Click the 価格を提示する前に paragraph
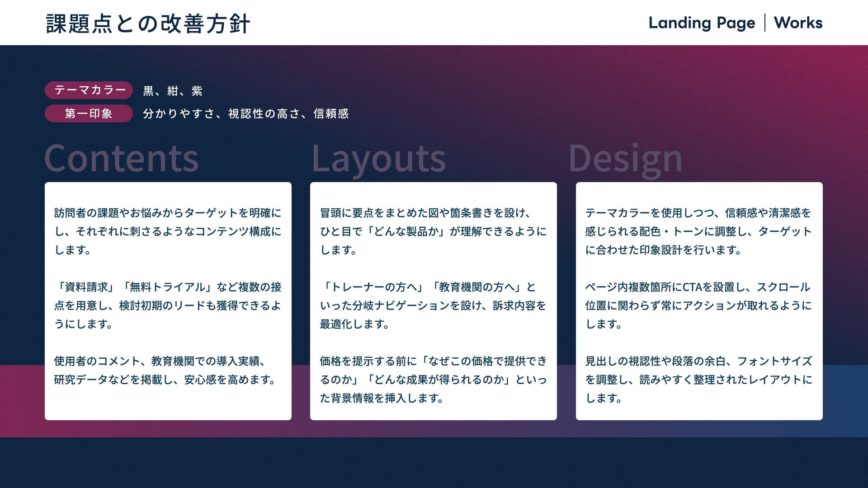This screenshot has height=488, width=868. coord(433,380)
